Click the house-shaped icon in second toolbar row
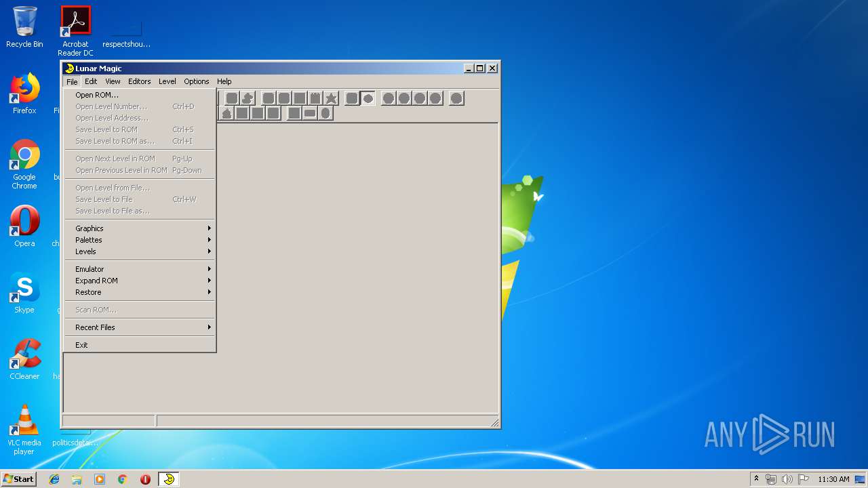Image resolution: width=868 pixels, height=488 pixels. point(226,113)
